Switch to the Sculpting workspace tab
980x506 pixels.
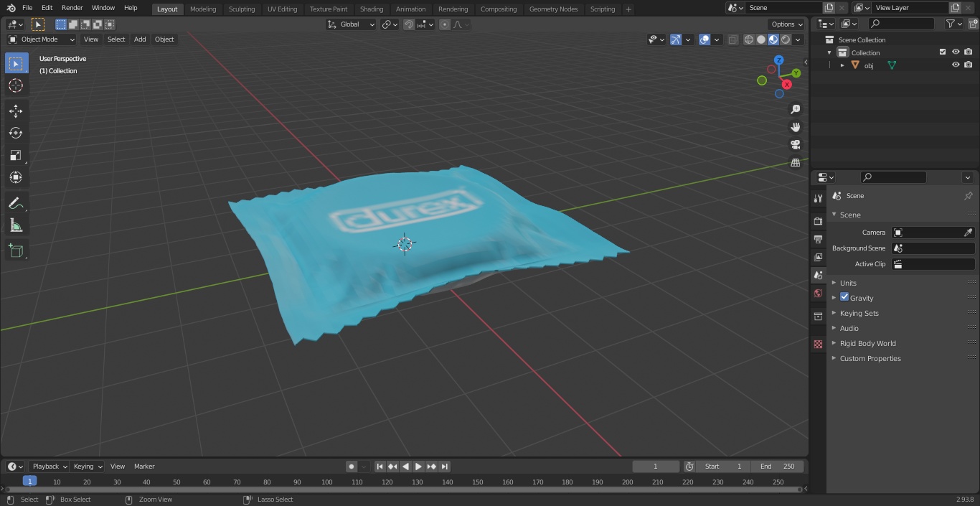(242, 9)
